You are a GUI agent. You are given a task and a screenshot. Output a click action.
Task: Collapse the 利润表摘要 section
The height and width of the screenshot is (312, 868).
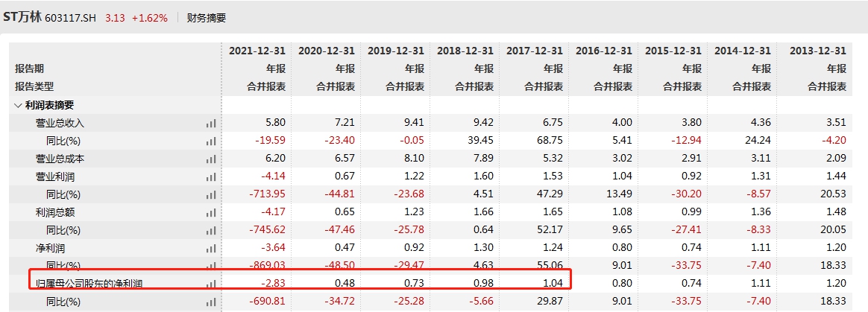pos(19,105)
